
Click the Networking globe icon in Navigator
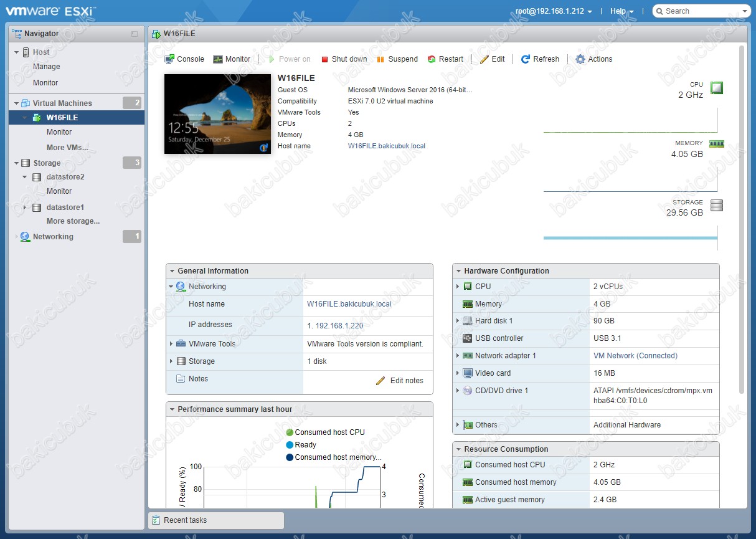pyautogui.click(x=25, y=237)
